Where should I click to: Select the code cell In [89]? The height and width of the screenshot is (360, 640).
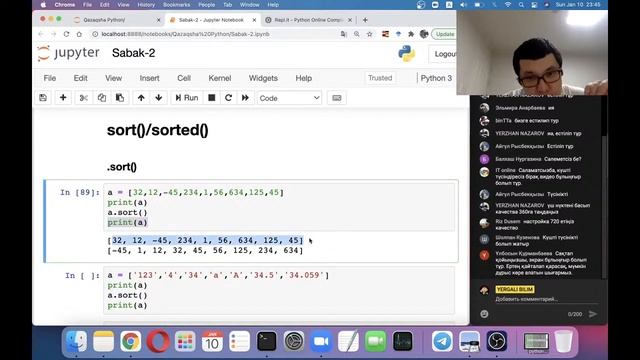(x=279, y=207)
